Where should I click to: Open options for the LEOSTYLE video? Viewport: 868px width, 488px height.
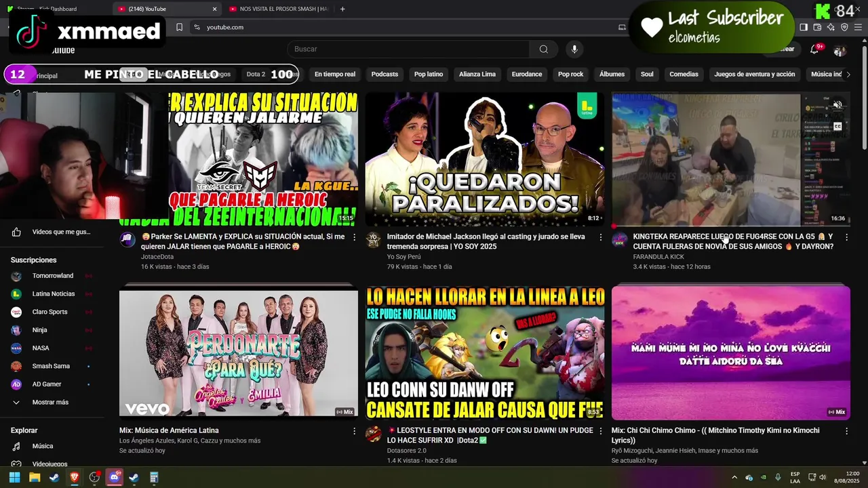point(600,431)
